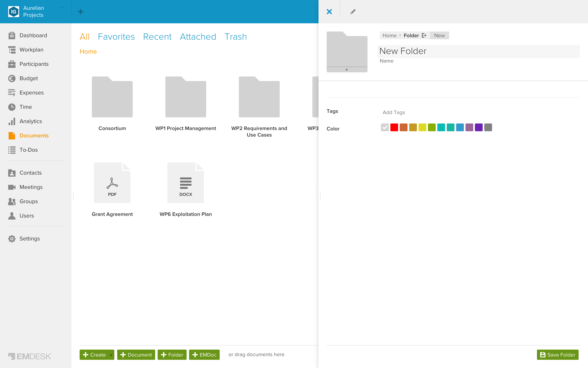This screenshot has height=368, width=588.
Task: Expand the folder icon picker arrow
Action: pyautogui.click(x=347, y=70)
